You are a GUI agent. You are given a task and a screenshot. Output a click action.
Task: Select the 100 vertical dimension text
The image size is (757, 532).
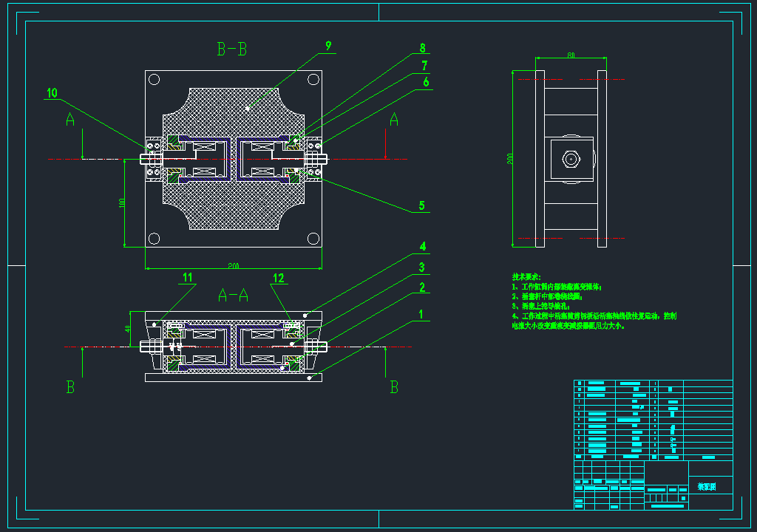point(122,203)
